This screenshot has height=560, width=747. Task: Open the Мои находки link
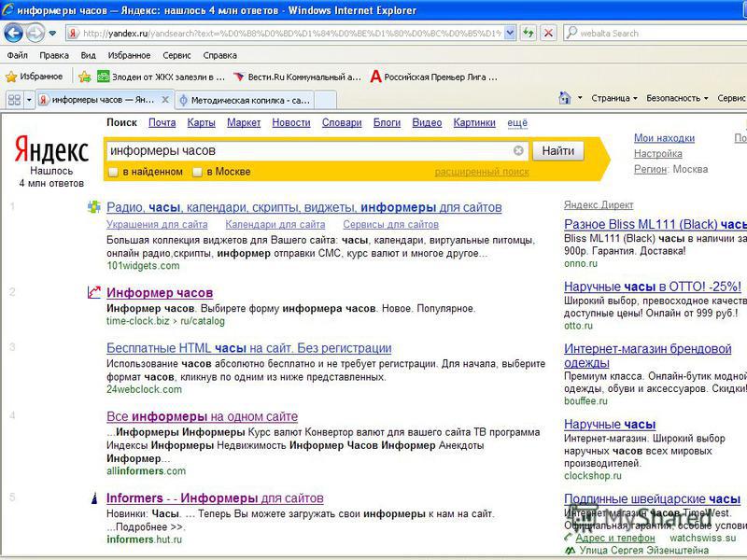pos(664,138)
